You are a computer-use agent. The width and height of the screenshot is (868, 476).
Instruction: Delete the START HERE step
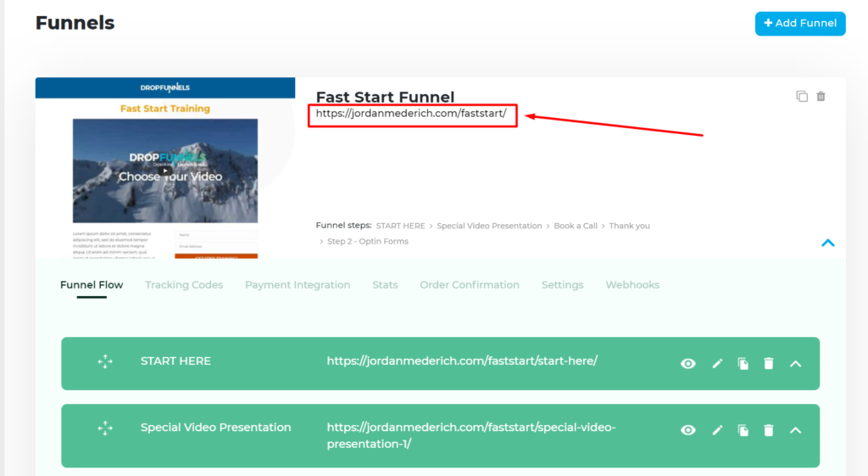[x=768, y=363]
